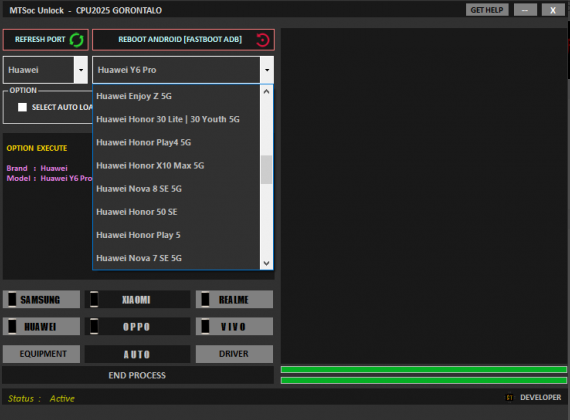Viewport: 570px width, 420px height.
Task: Select Huawei Honor X10 Max 5G
Action: (x=176, y=165)
